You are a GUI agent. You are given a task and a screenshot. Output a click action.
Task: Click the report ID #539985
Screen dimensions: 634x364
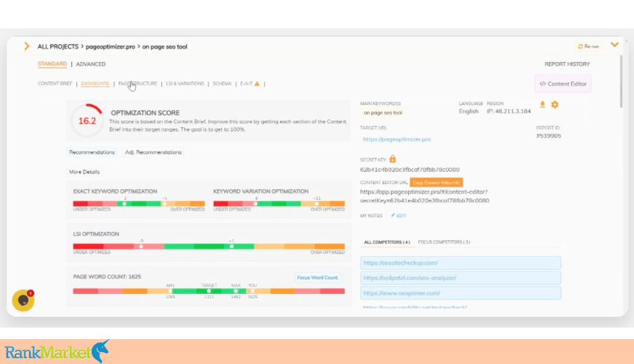click(549, 135)
